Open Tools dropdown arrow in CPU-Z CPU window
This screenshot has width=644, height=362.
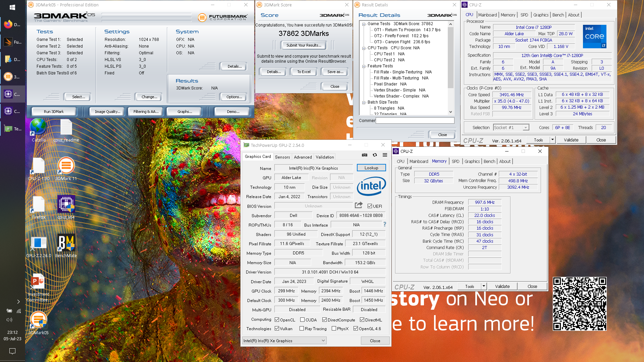point(552,140)
